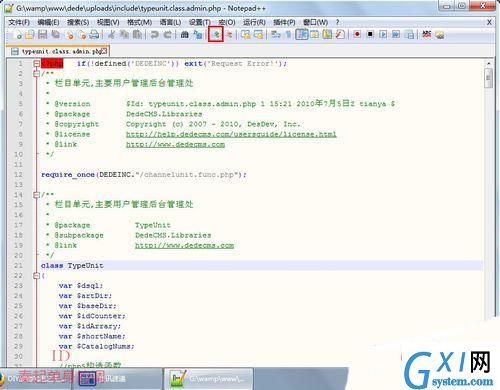Screen dimensions: 500x390
Task: Click the vertical scrollbar thumb
Action: click(x=489, y=78)
